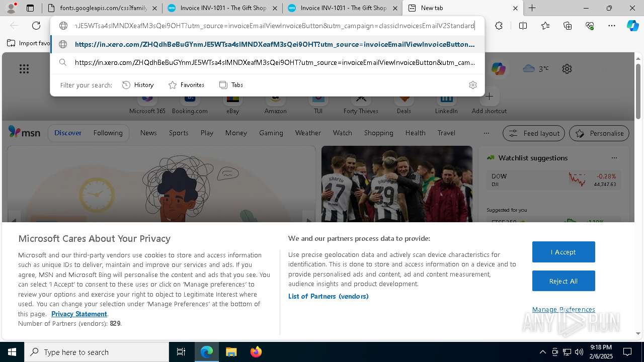Close the fonts.googleapis.com tab
The width and height of the screenshot is (644, 362).
(x=154, y=8)
